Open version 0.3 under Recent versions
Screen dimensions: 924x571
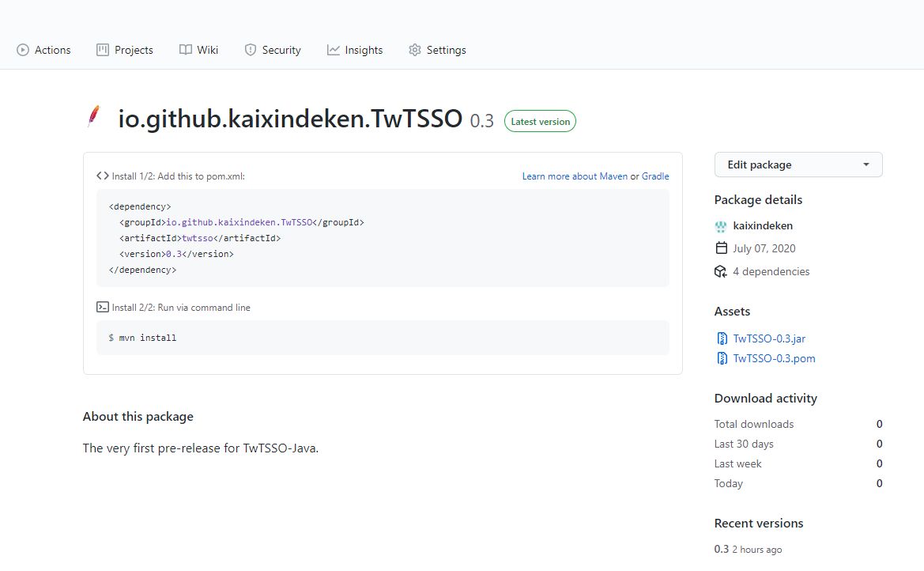[x=722, y=549]
